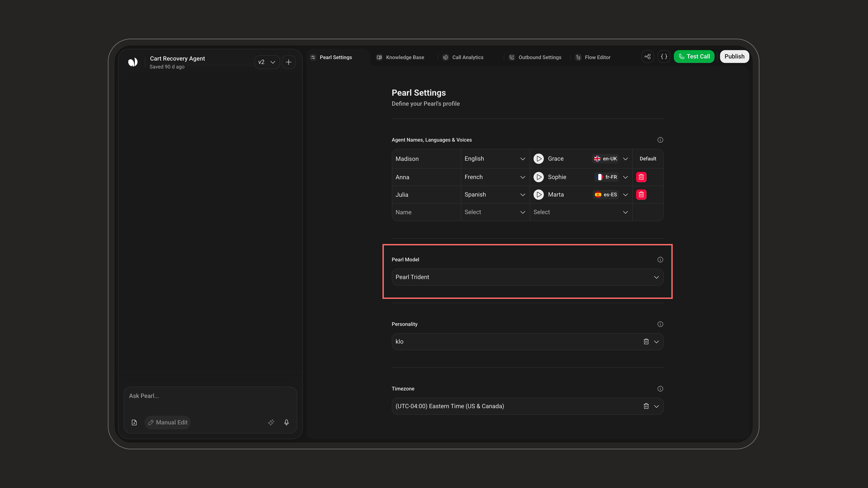Click the fr-FR flag badge
Screen dimensions: 868x488
[x=607, y=177]
